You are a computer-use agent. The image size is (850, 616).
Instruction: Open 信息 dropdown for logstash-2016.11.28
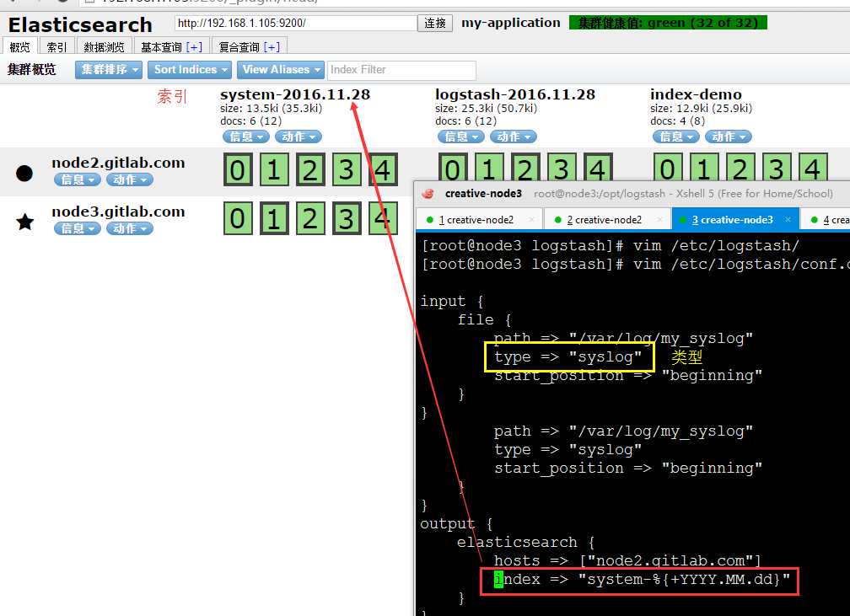click(461, 137)
